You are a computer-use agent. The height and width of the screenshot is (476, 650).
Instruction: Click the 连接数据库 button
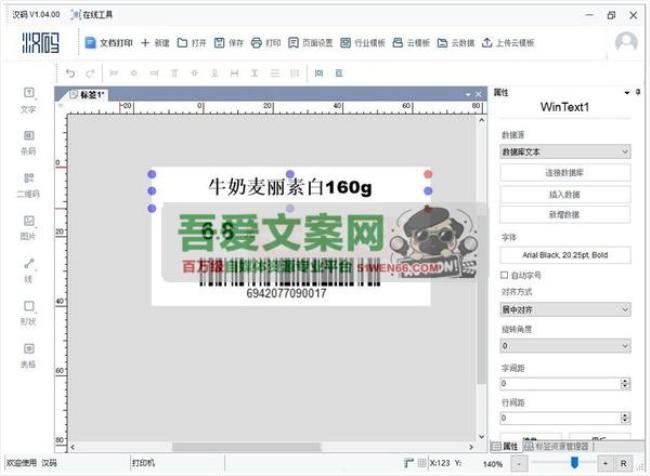point(565,173)
